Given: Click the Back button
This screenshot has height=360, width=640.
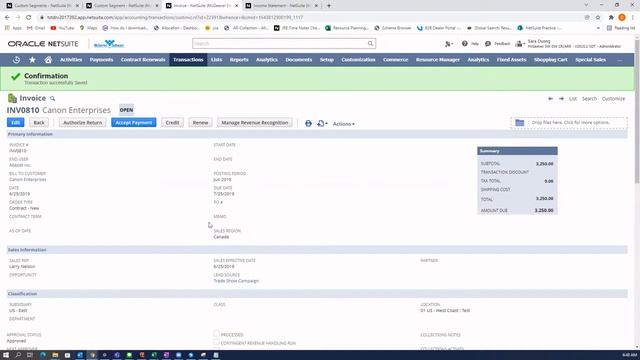Looking at the screenshot, I should pos(39,122).
